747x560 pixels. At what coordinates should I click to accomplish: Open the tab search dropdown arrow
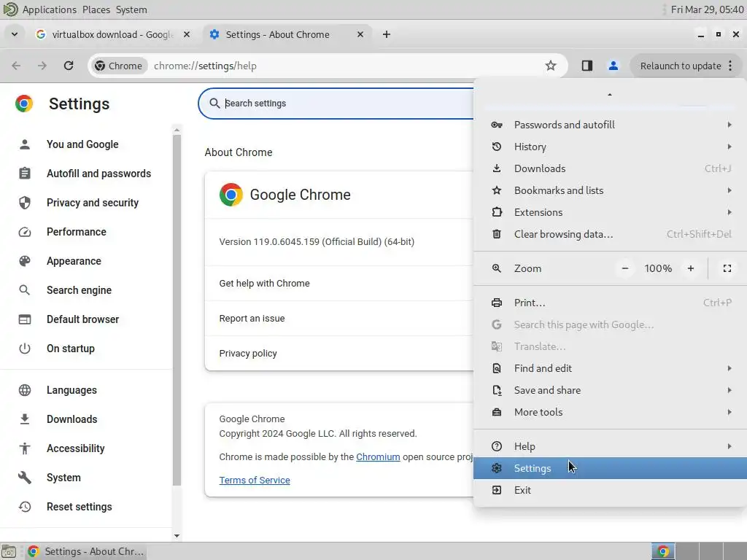[x=15, y=34]
